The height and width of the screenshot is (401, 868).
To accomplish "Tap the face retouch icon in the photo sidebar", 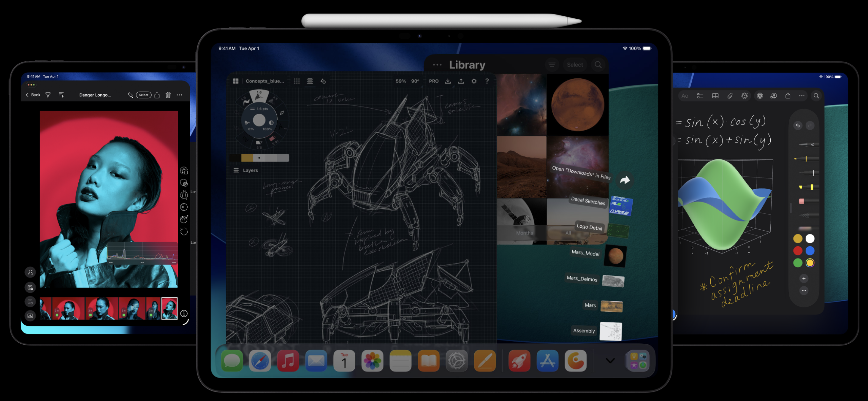I will click(x=184, y=219).
